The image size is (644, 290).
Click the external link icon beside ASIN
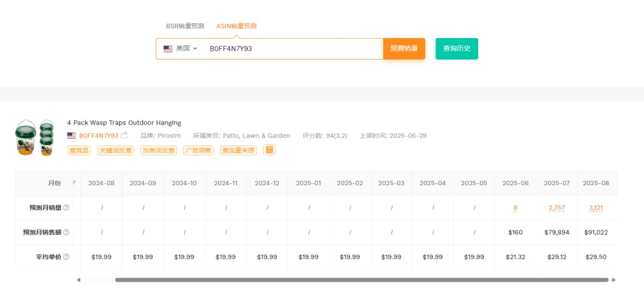124,135
